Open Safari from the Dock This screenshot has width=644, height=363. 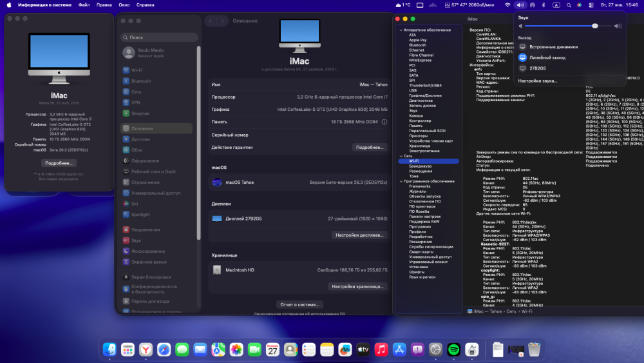(x=164, y=349)
